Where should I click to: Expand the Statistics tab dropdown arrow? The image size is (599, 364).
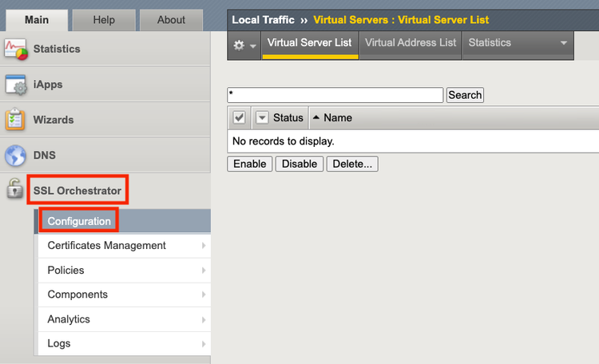564,43
